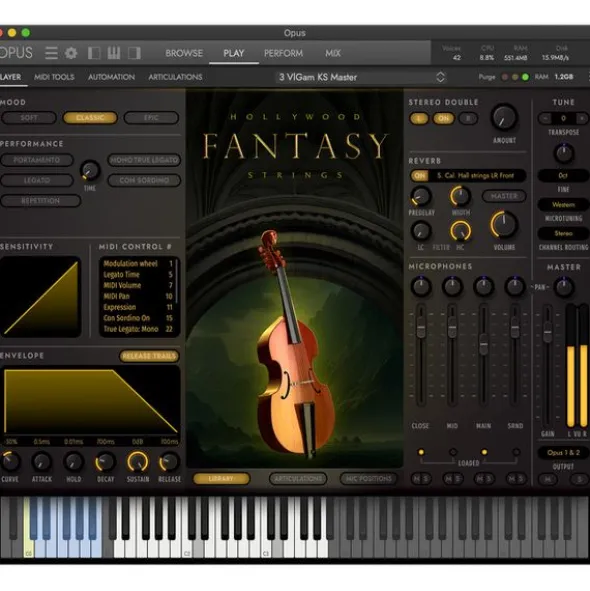The image size is (590, 591).
Task: Increase transpose with plus button
Action: pyautogui.click(x=582, y=118)
